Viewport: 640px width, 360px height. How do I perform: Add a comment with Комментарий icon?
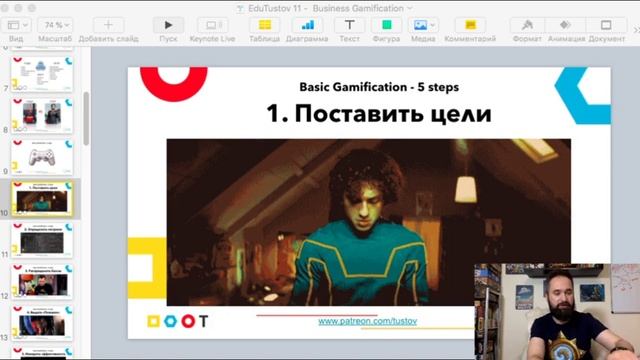470,25
